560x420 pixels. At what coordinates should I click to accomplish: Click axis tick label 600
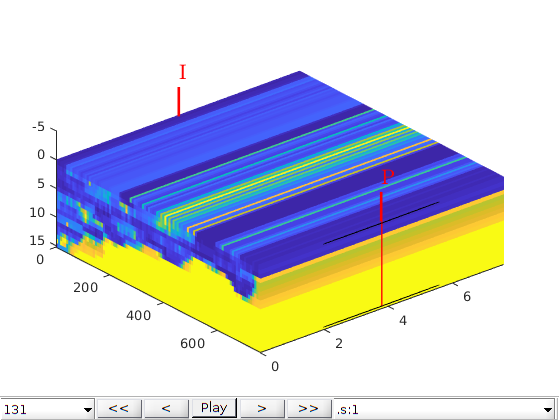(192, 343)
